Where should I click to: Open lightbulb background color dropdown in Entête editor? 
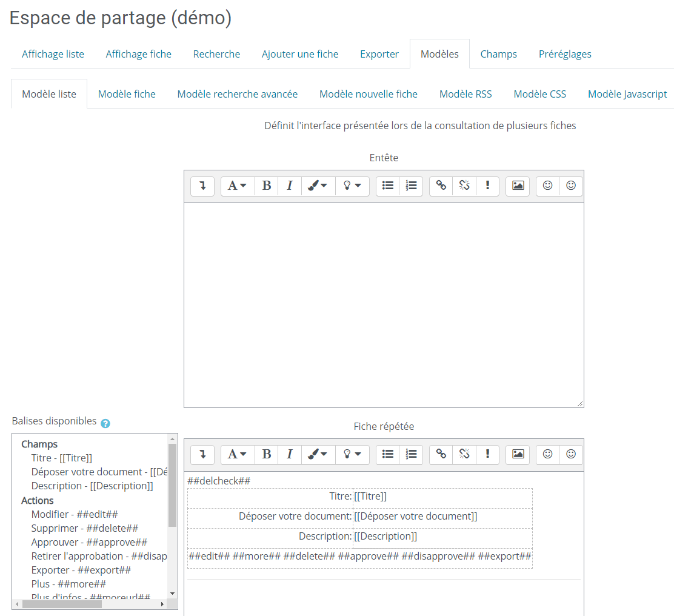coord(352,186)
